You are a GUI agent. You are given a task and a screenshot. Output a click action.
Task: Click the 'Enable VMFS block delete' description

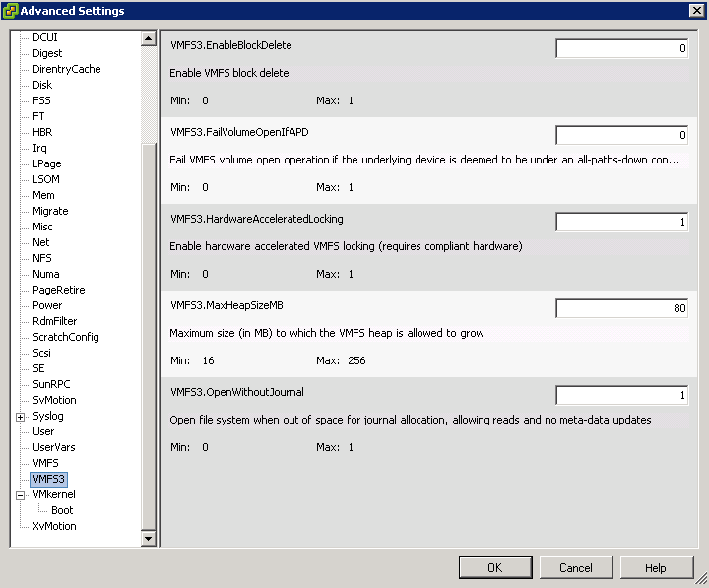point(229,73)
